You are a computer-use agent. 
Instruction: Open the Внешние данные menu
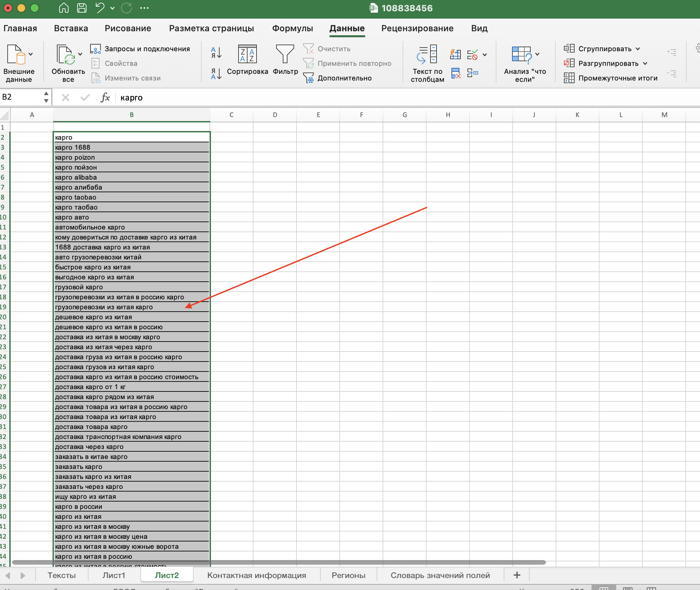tap(19, 64)
